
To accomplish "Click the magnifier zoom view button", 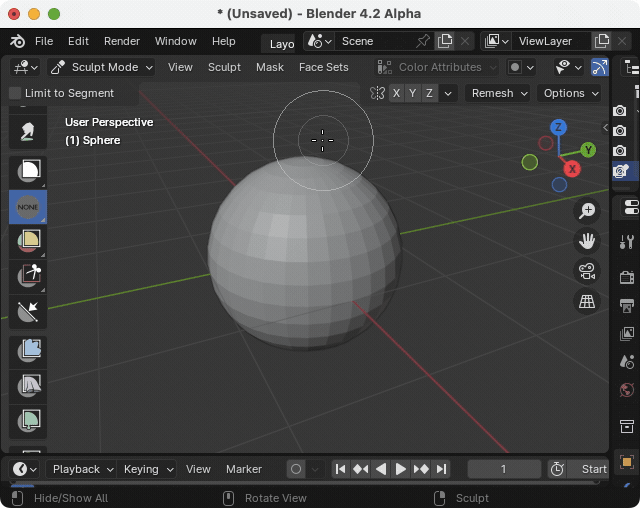I will pos(587,211).
